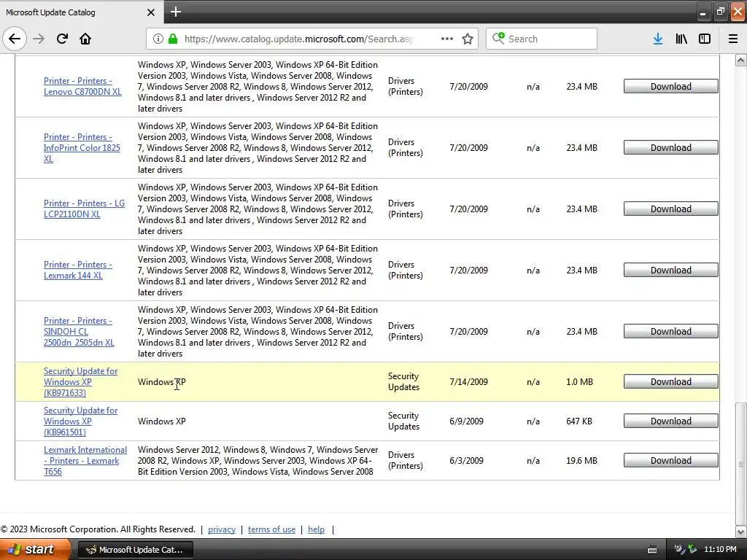747x560 pixels.
Task: Click the 19.6 MB size cell
Action: [581, 461]
